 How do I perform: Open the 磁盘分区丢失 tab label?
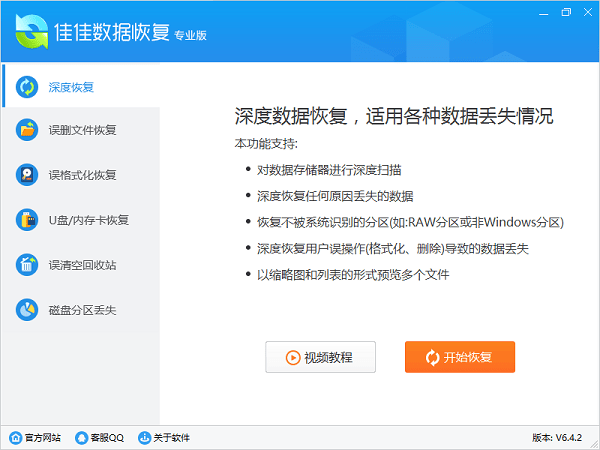(83, 310)
